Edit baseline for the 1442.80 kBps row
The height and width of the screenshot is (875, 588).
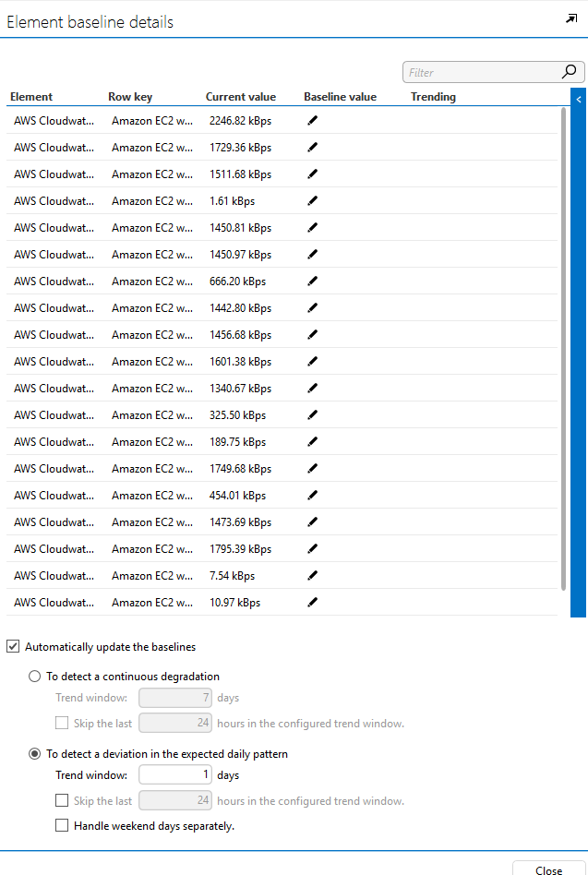[312, 308]
